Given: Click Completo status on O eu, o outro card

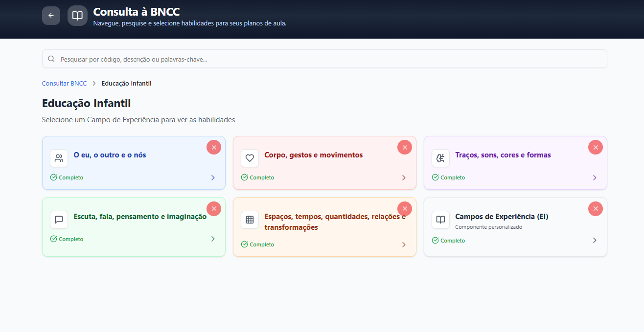Looking at the screenshot, I should (x=71, y=177).
